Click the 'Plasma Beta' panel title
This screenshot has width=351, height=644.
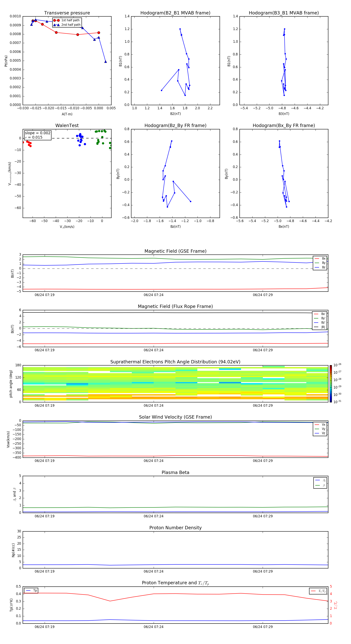click(175, 472)
